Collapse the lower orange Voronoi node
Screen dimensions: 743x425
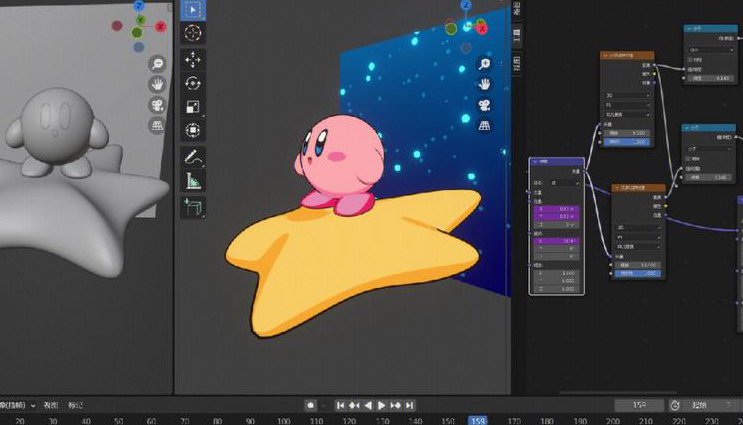[x=616, y=188]
